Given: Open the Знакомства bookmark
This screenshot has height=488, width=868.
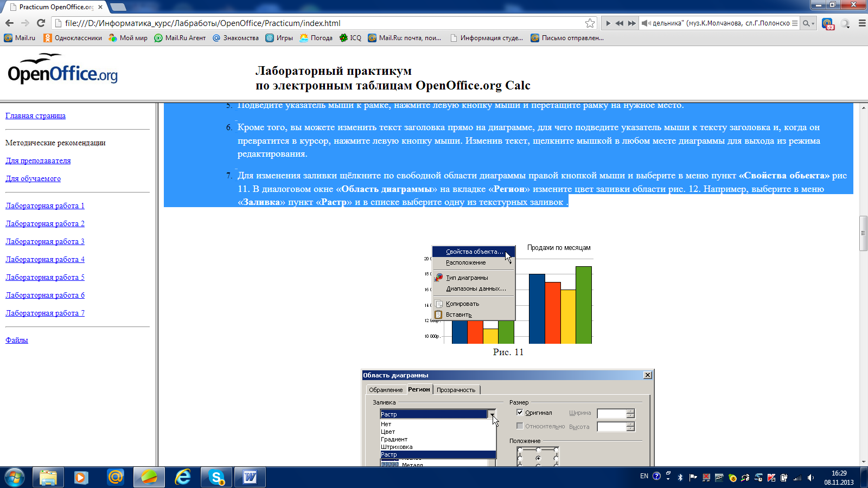Looking at the screenshot, I should (x=235, y=38).
